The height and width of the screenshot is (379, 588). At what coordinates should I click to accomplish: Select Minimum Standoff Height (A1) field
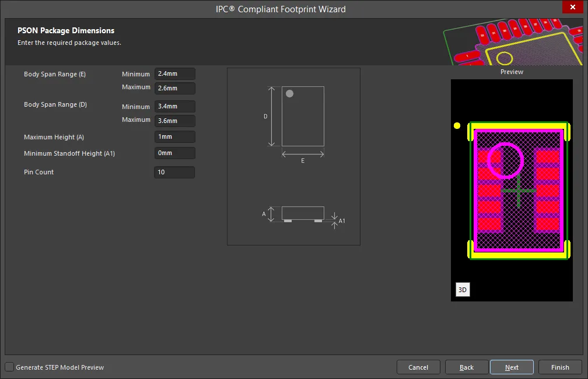[175, 153]
